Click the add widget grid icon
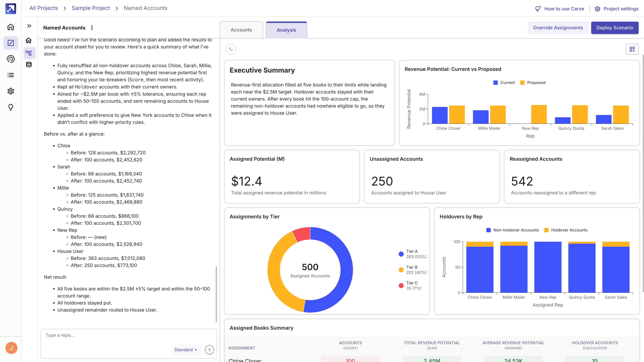This screenshot has height=362, width=644. click(632, 49)
